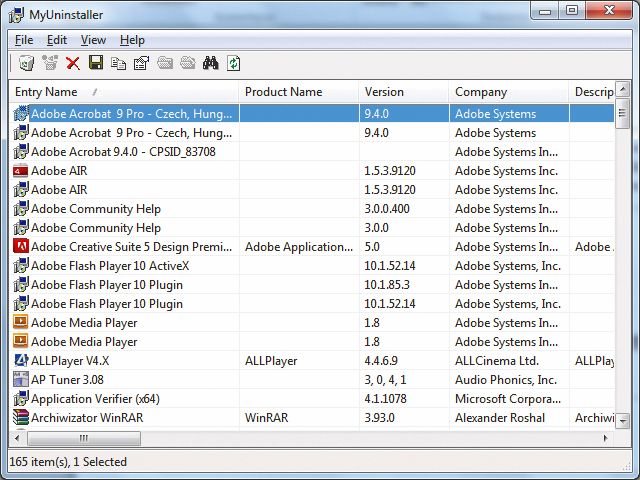Screen dimensions: 640x480
Task: Click the Uninstall selected software toolbar icon
Action: pyautogui.click(x=26, y=63)
